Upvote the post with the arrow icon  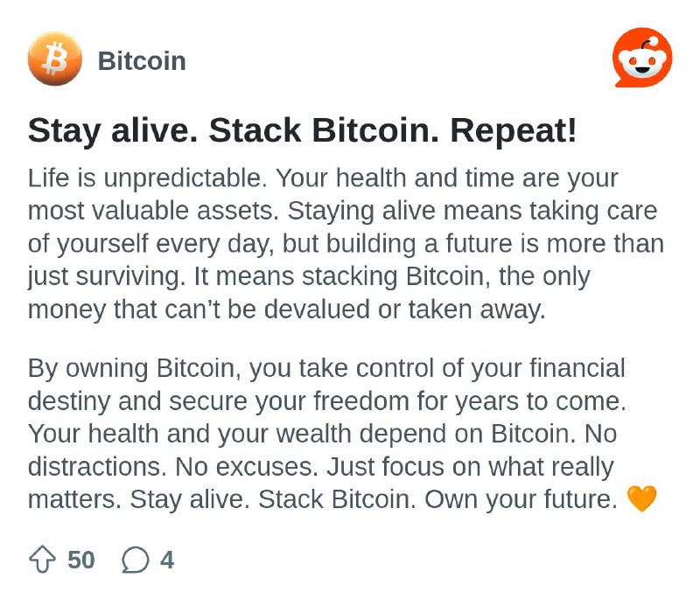42,559
